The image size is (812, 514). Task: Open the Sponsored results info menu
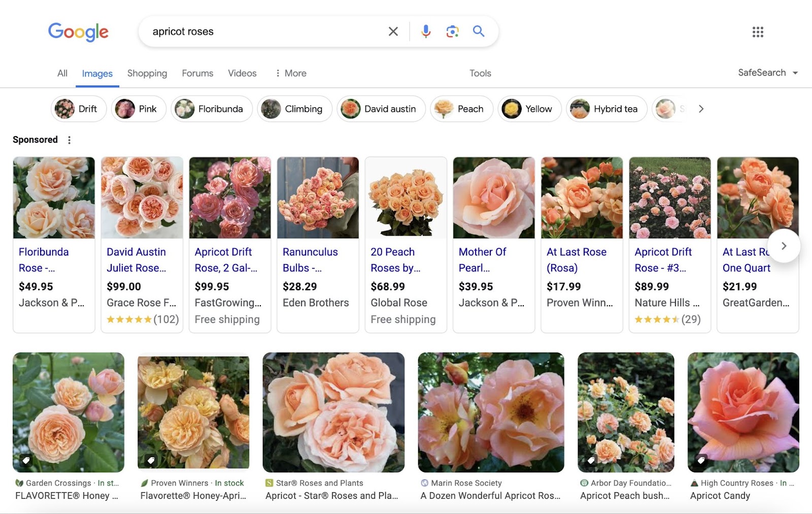tap(70, 140)
